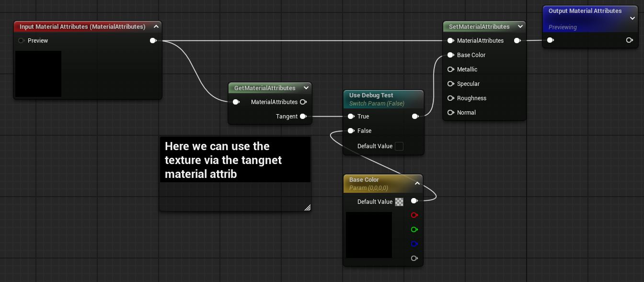Collapse the Input Material Attributes node chevron
The image size is (644, 282).
point(156,27)
